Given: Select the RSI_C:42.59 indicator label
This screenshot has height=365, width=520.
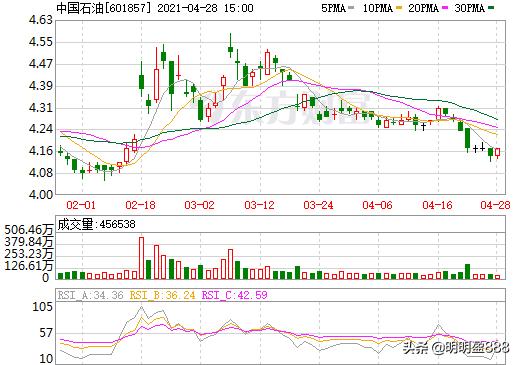Looking at the screenshot, I should (x=235, y=295).
